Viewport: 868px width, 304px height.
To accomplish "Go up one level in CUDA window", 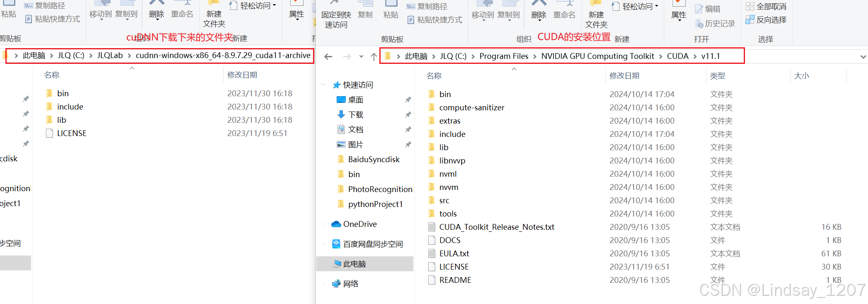I will [x=374, y=56].
